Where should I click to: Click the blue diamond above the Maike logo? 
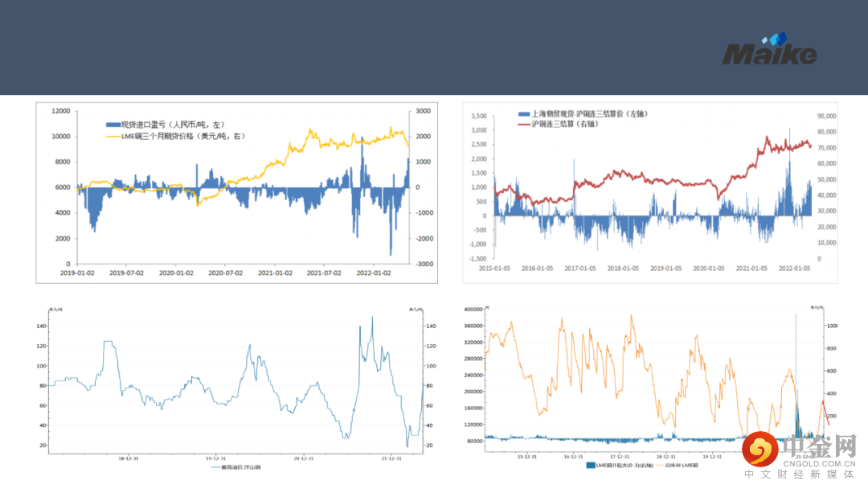[776, 38]
